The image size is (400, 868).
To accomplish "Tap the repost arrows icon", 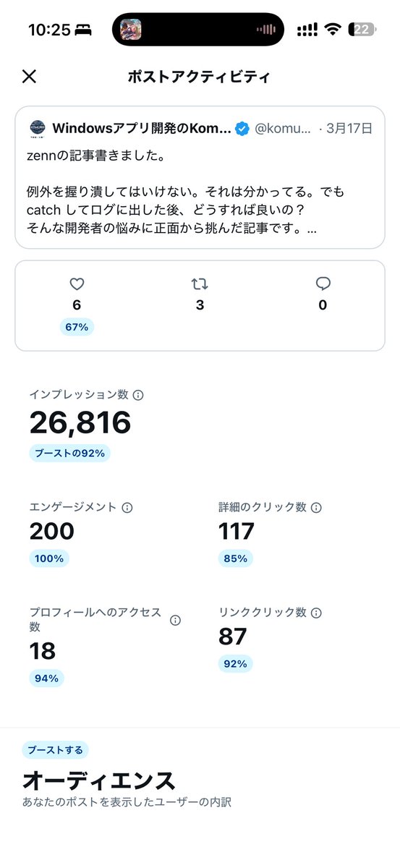I will point(200,284).
